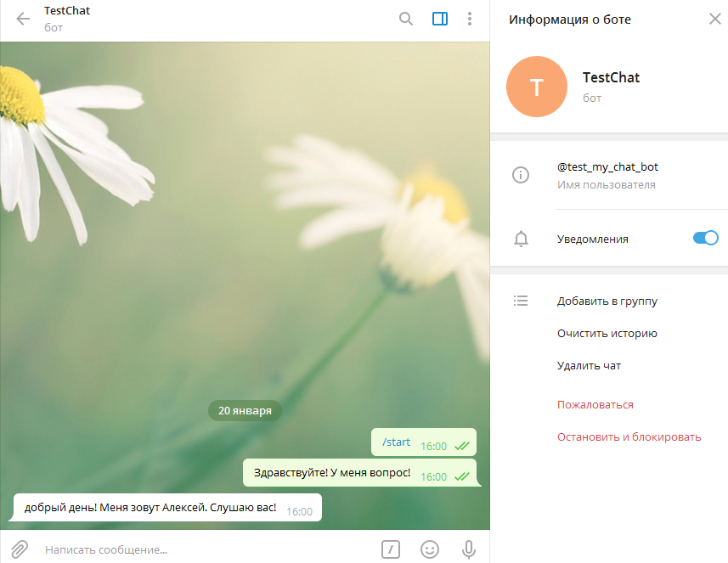The image size is (728, 563).
Task: Toggle the Уведомления notifications switch
Action: tap(705, 239)
